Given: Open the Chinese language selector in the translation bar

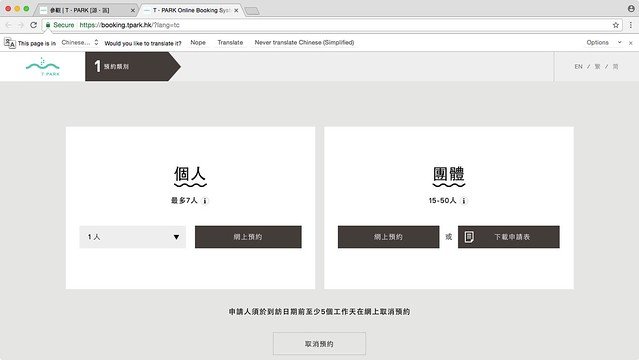Looking at the screenshot, I should pos(80,42).
